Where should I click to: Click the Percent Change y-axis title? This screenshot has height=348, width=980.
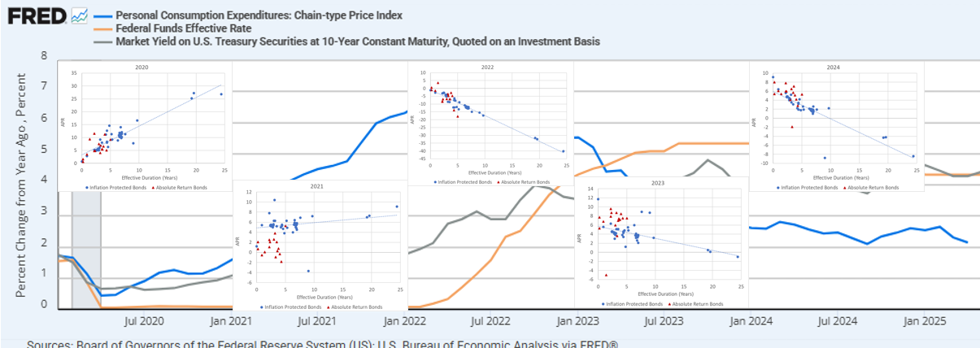tap(22, 185)
